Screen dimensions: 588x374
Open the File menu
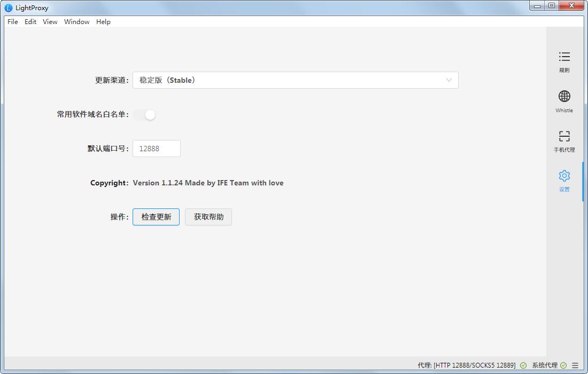(x=12, y=22)
